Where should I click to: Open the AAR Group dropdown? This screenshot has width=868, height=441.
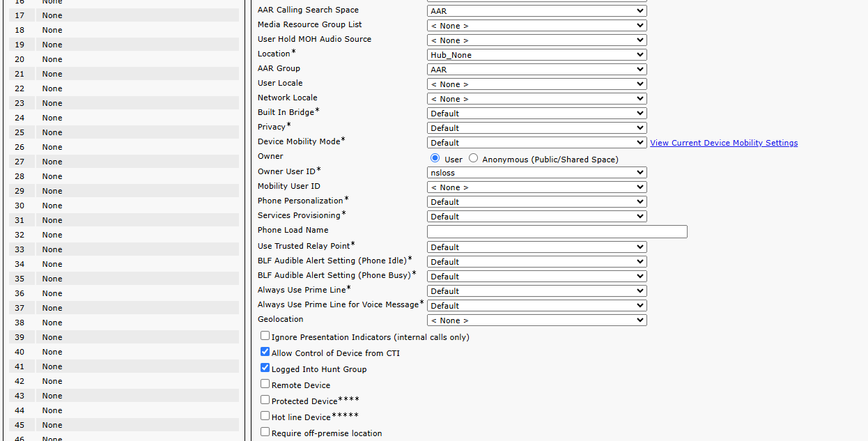pyautogui.click(x=536, y=69)
